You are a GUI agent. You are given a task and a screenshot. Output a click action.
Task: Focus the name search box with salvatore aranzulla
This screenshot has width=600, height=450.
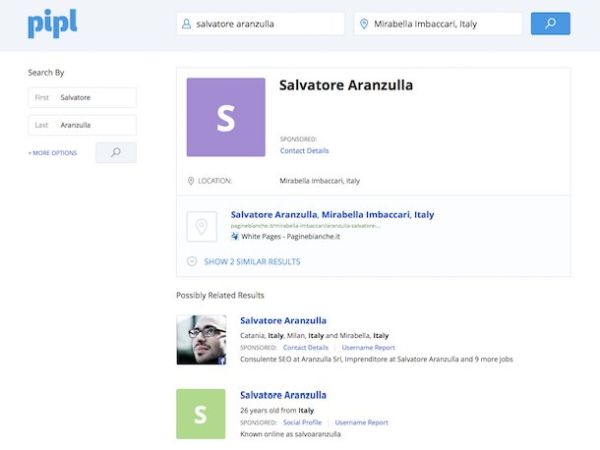click(x=265, y=24)
